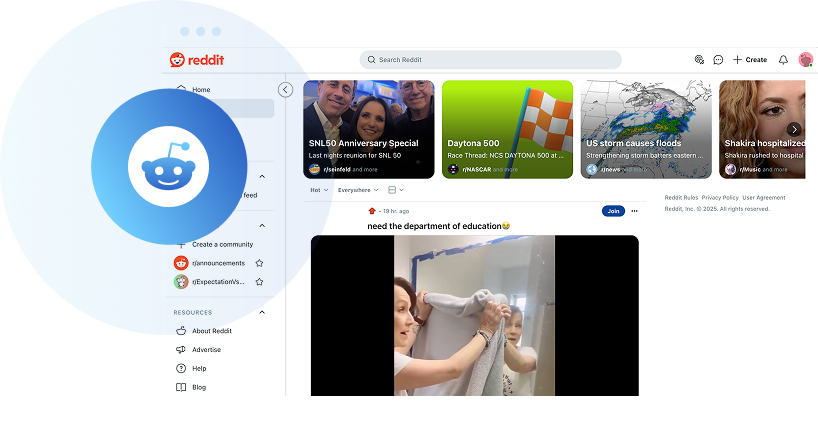Click 'Race Thread: NCS DAYTONA 500' text
Screen dimensions: 818x422
click(x=506, y=155)
